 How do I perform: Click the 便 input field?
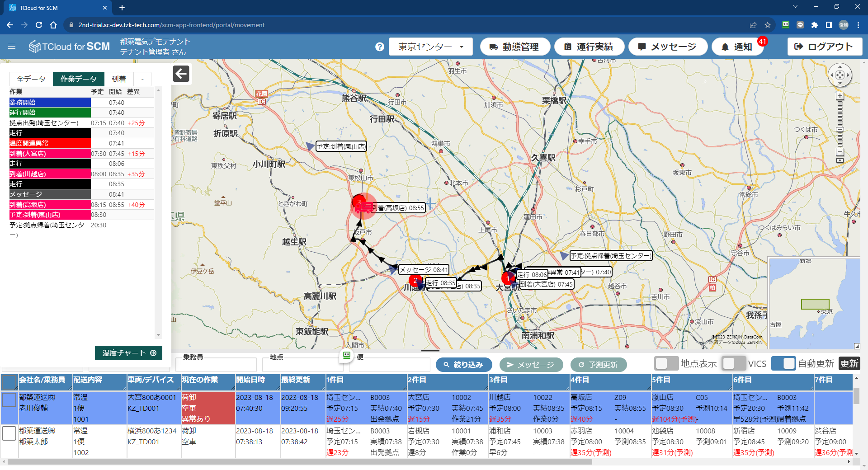click(x=389, y=364)
